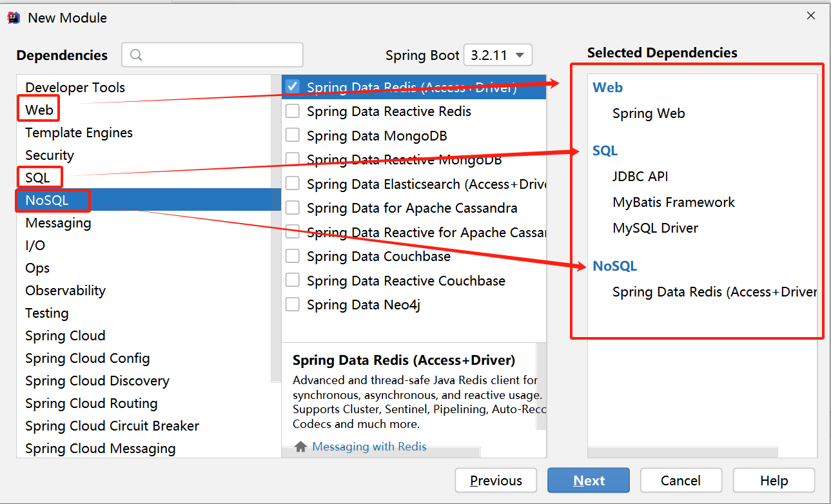Click the Dependencies search input field

coord(212,55)
